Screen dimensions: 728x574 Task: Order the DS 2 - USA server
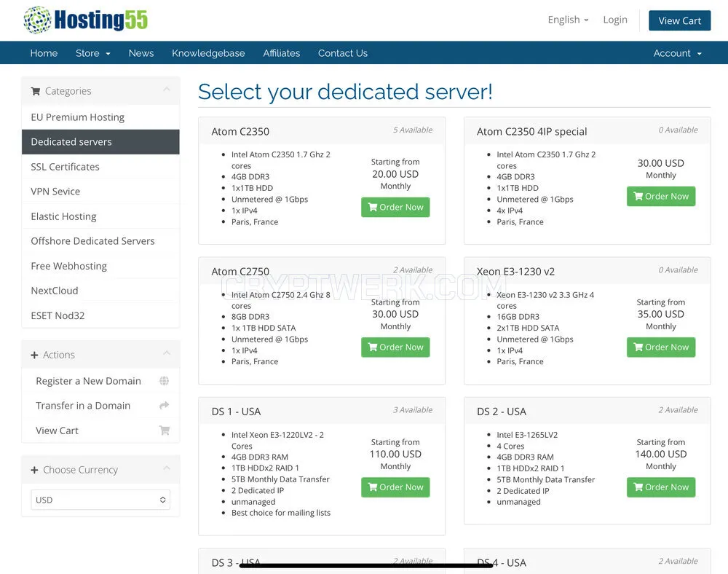click(661, 487)
